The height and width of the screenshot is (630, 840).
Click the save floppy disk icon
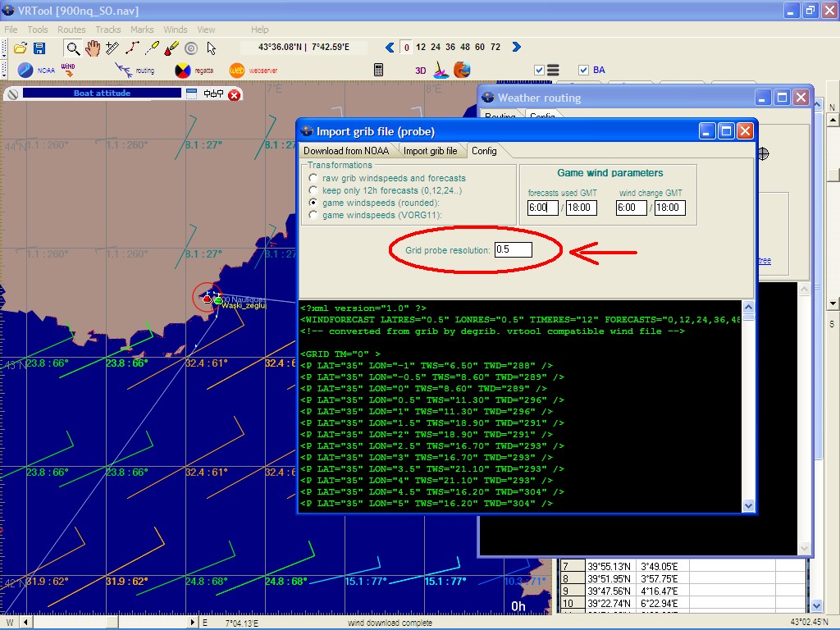coord(39,49)
